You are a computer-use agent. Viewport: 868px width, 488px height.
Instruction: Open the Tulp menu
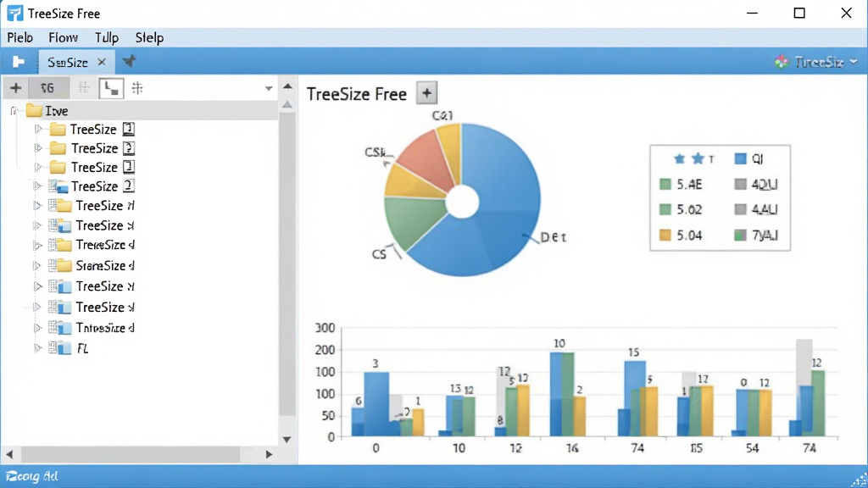coord(106,37)
